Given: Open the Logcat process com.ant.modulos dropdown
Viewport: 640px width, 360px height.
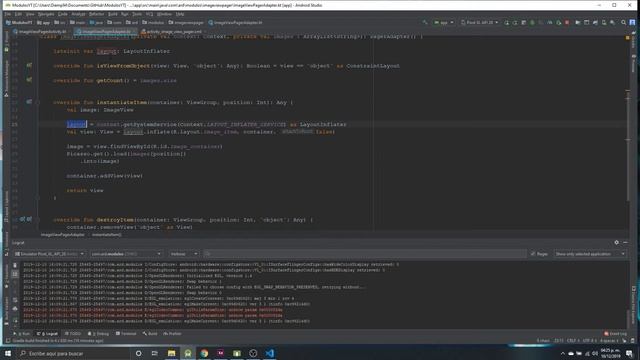Looking at the screenshot, I should tap(126, 254).
